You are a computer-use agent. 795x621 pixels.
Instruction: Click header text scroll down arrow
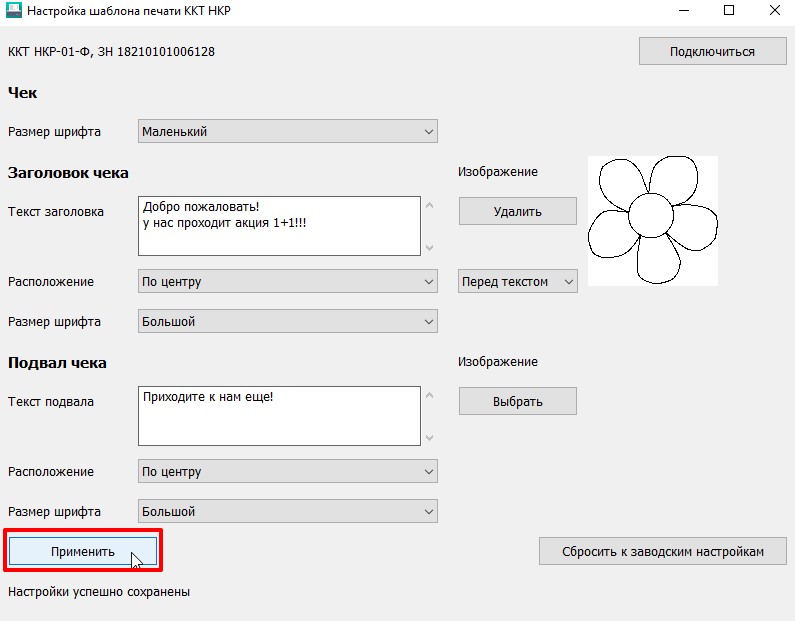point(429,247)
